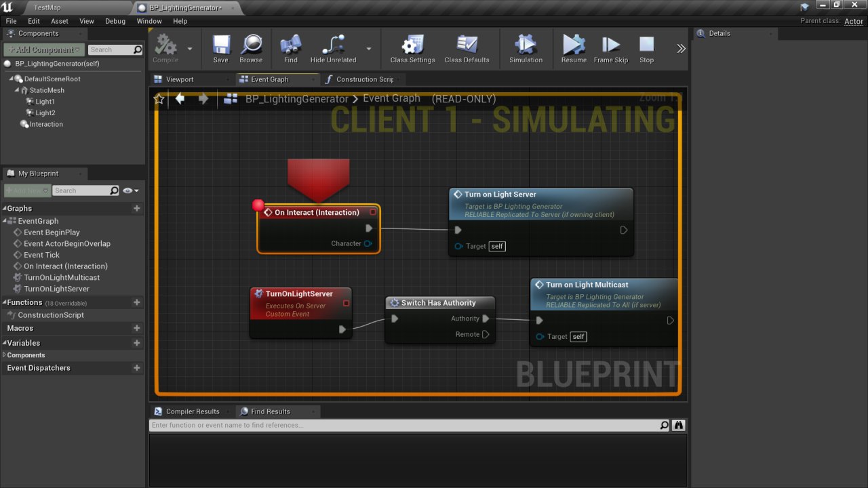Viewport: 868px width, 488px height.
Task: Select Event BeginPlay in graph list
Action: pos(52,232)
